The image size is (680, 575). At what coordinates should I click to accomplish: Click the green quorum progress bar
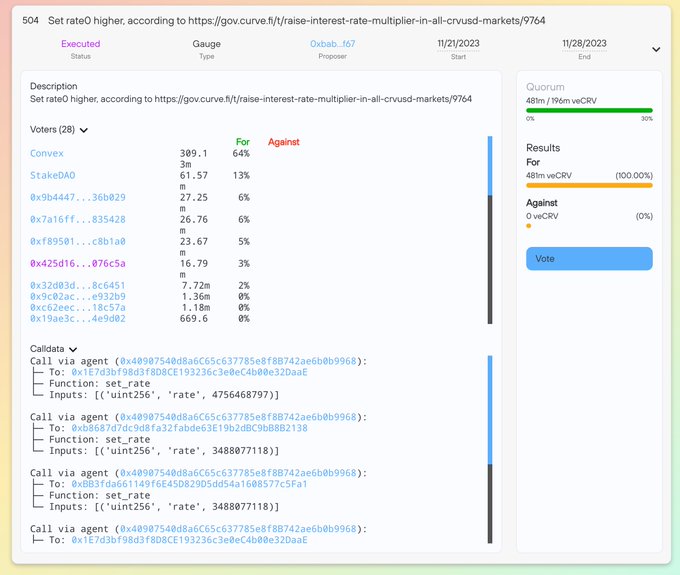(x=589, y=111)
